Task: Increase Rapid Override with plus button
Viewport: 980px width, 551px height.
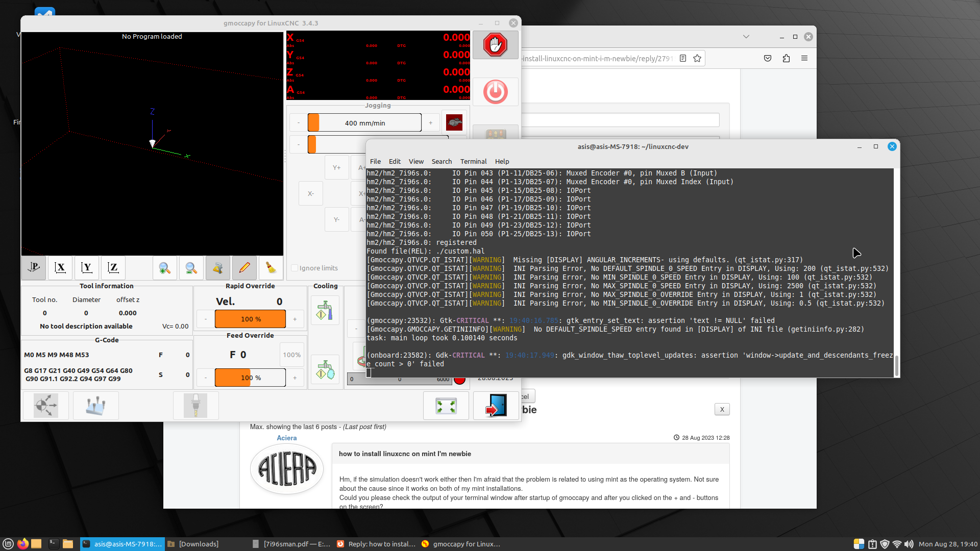Action: point(295,319)
